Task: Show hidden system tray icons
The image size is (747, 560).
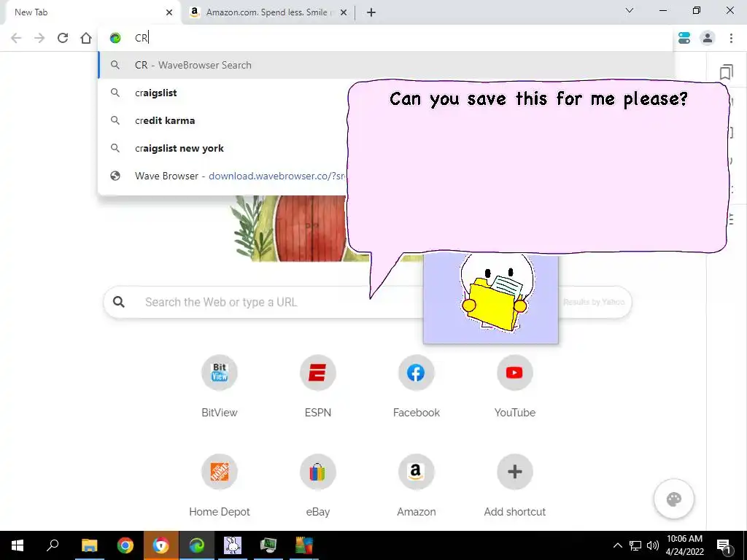Action: point(617,545)
